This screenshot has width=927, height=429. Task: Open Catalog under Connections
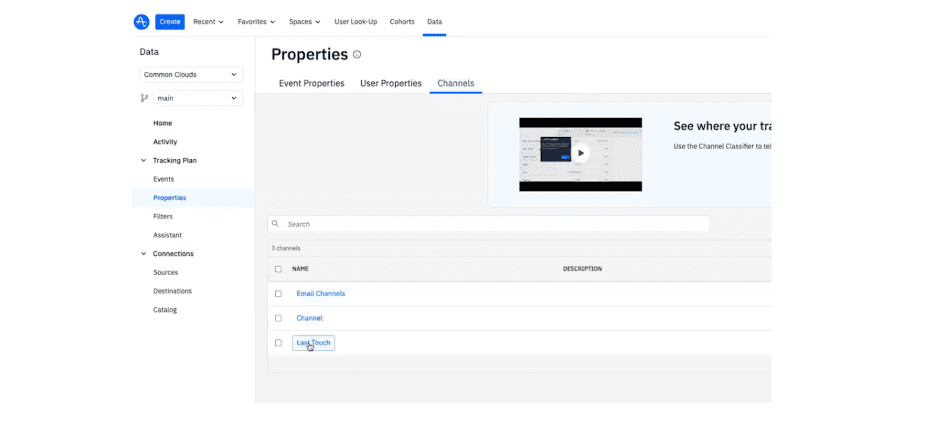tap(165, 310)
